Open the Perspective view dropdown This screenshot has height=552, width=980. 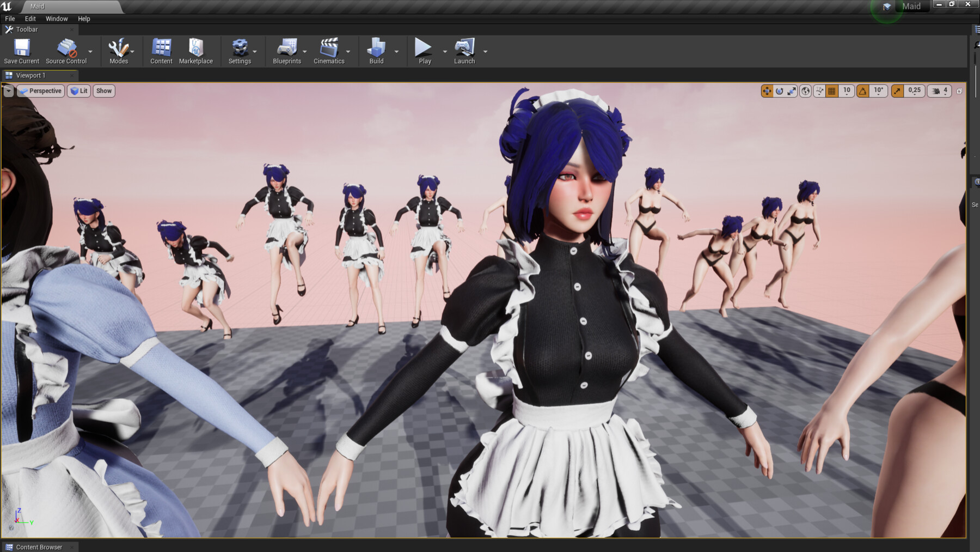click(40, 91)
